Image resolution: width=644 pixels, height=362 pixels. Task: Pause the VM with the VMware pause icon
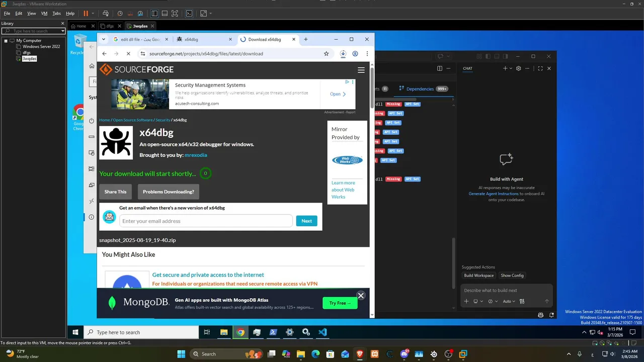pos(86,14)
